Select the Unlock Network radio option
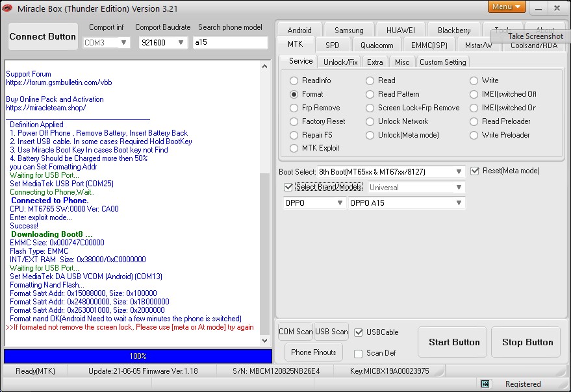 [397, 121]
